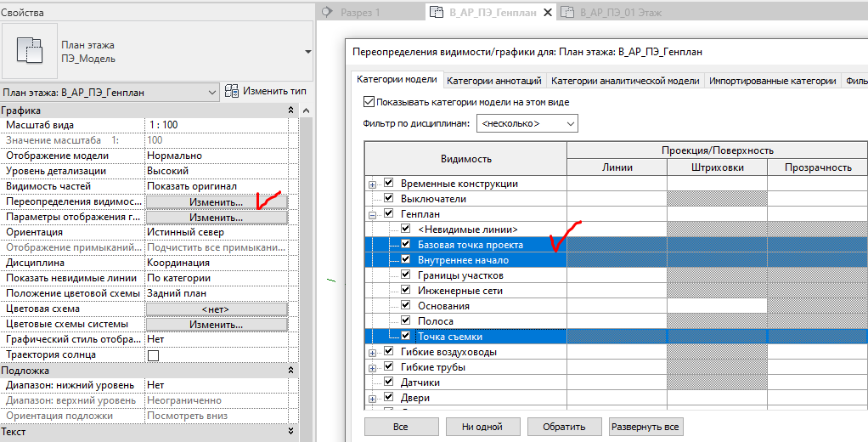Click the floor plan type thumbnail icon
868x442 pixels.
tap(31, 50)
